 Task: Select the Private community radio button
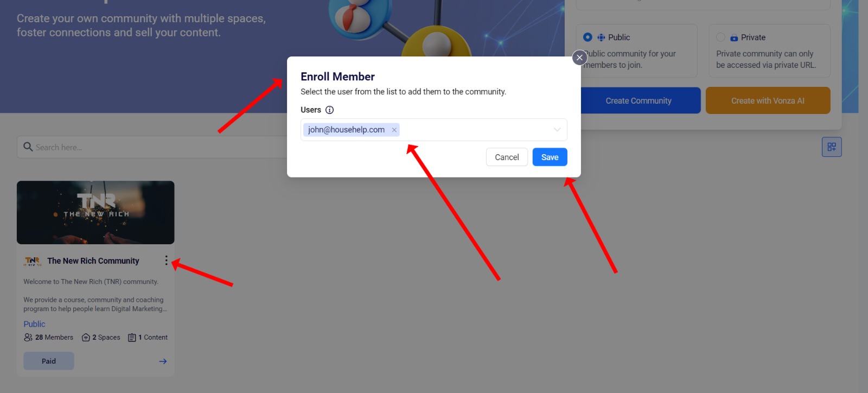(720, 37)
